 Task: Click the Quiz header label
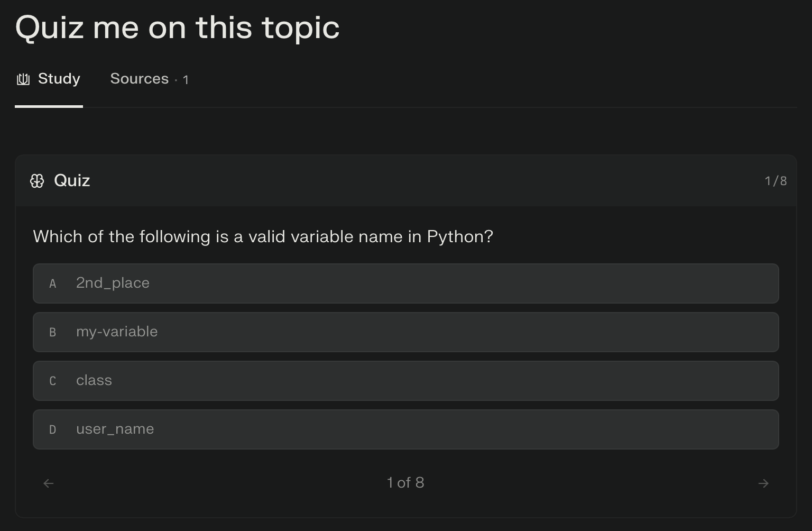click(72, 181)
